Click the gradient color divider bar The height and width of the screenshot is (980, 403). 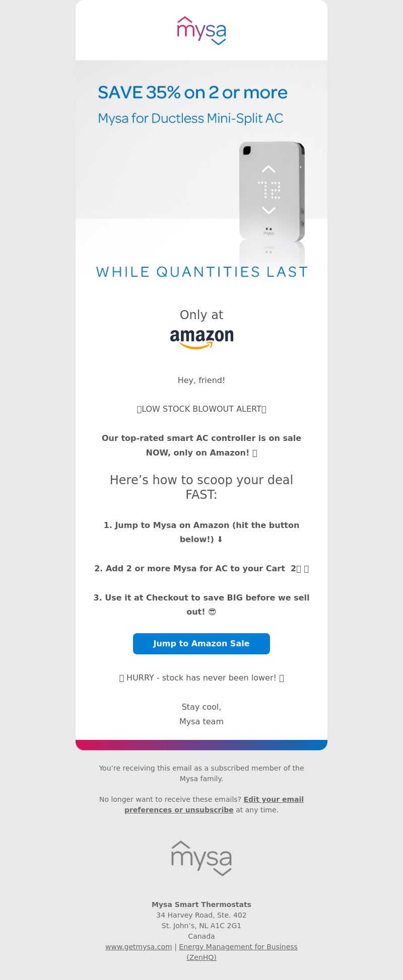[x=201, y=745]
